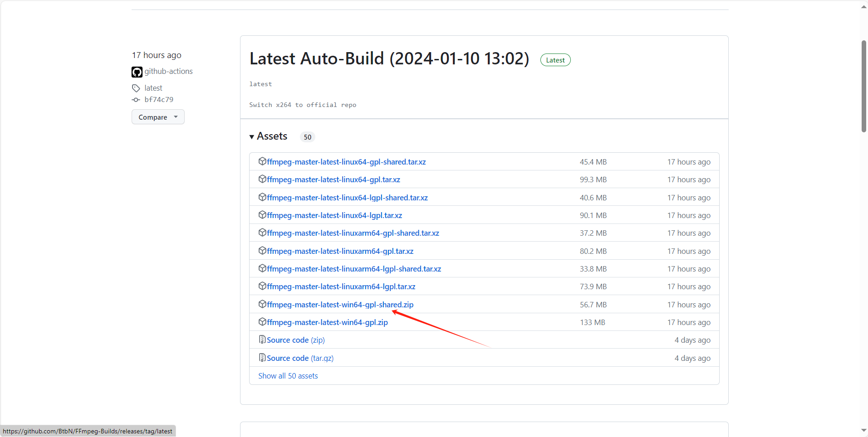Download ffmpeg-master-latest-win64-gpl.zip

point(327,322)
